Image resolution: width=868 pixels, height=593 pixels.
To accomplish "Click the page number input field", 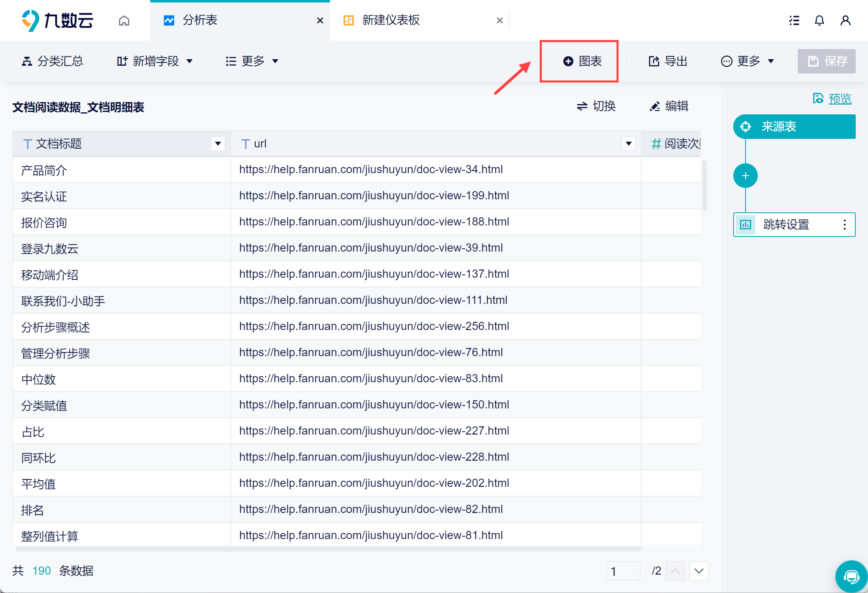I will (623, 571).
